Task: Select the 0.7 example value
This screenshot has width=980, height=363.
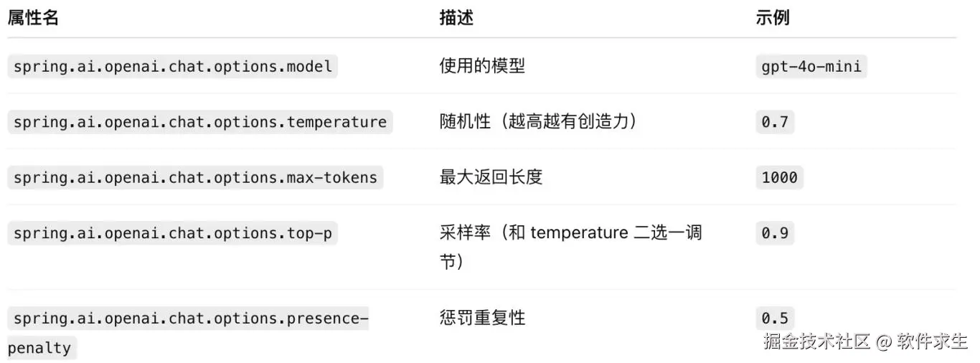Action: click(x=775, y=122)
